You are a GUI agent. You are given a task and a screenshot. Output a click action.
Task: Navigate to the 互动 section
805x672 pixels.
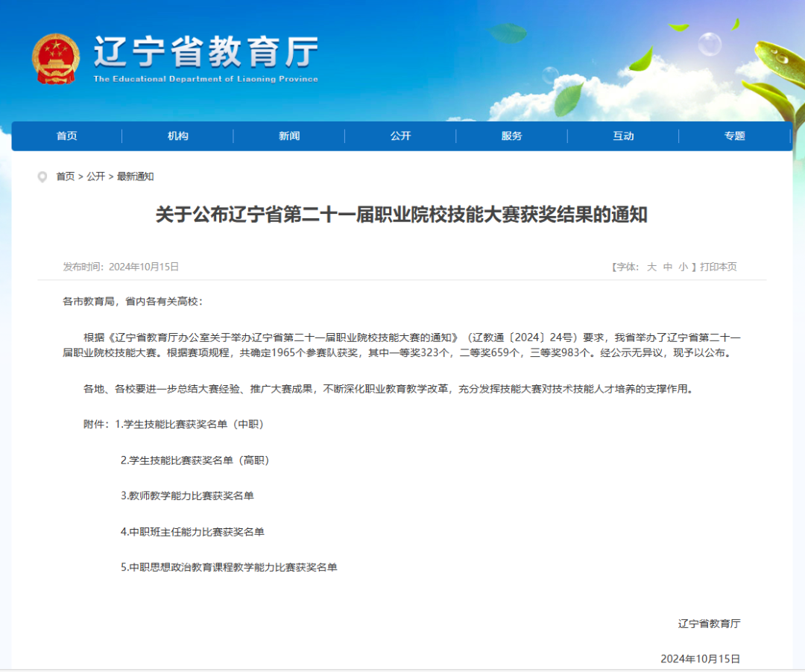(x=623, y=136)
